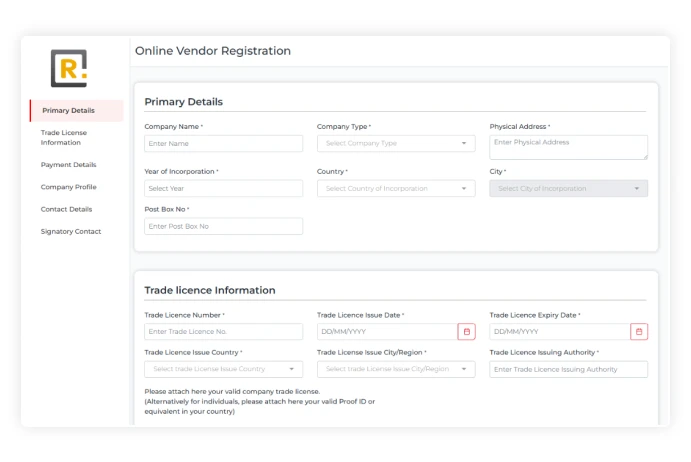The height and width of the screenshot is (462, 691).
Task: Focus the Physical Address text area
Action: click(567, 147)
